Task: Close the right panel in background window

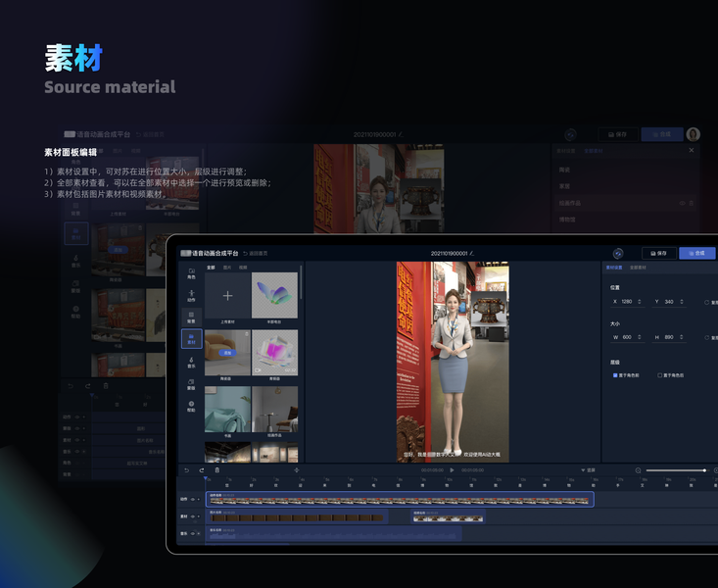Action: (692, 150)
